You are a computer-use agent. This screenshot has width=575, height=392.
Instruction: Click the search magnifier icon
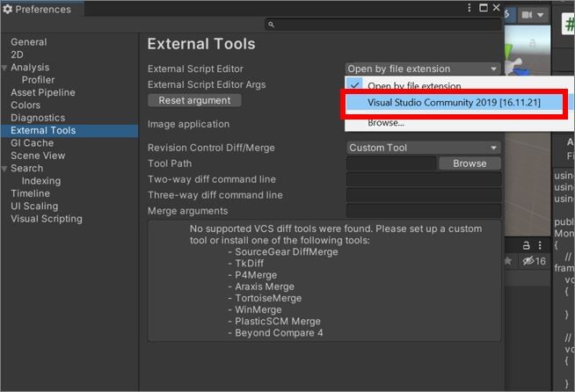(271, 25)
